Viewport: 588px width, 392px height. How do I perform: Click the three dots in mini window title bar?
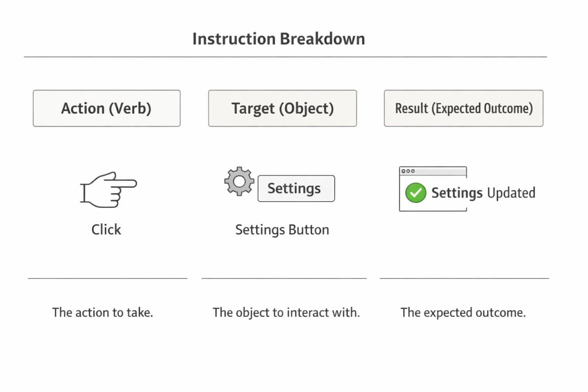tap(408, 171)
